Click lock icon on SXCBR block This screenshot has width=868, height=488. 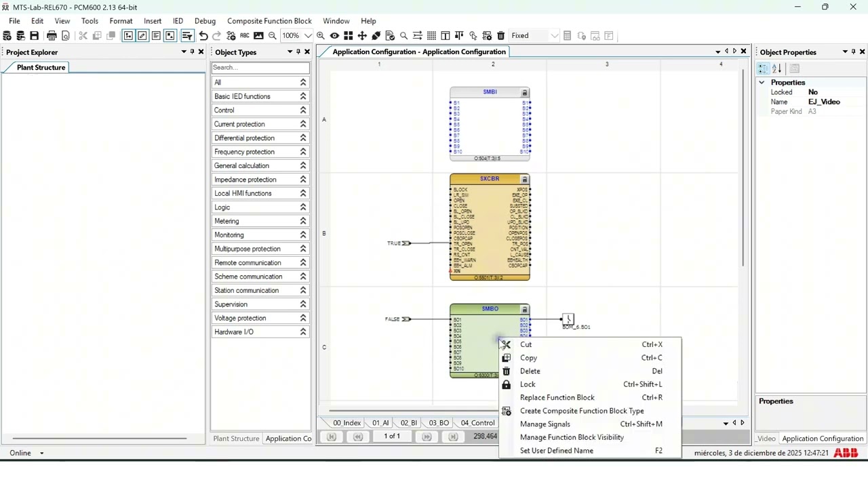click(524, 180)
